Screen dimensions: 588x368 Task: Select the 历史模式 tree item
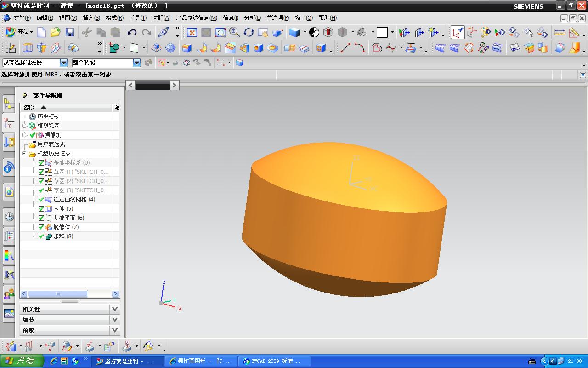tap(48, 117)
